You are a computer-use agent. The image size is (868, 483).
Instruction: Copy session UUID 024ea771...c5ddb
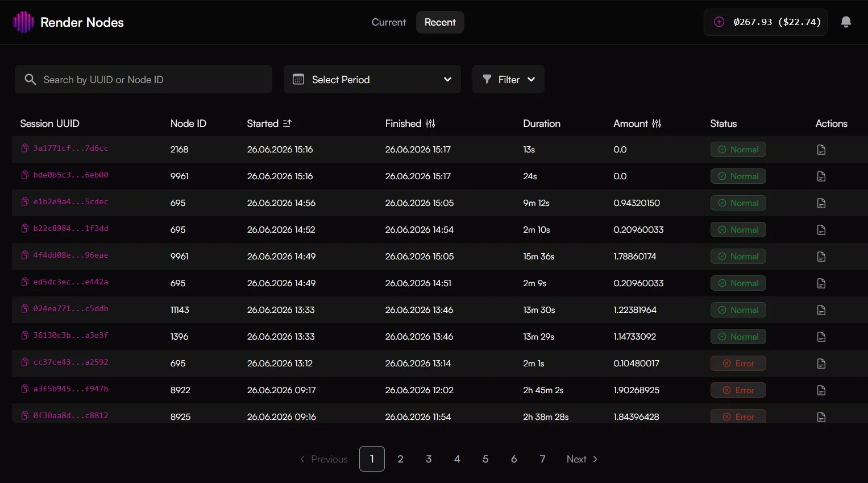[25, 309]
